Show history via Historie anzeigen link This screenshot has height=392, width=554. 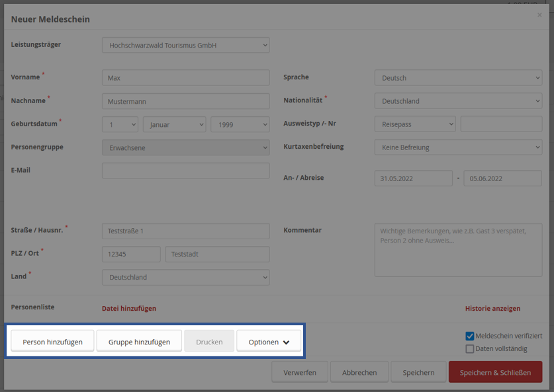492,308
